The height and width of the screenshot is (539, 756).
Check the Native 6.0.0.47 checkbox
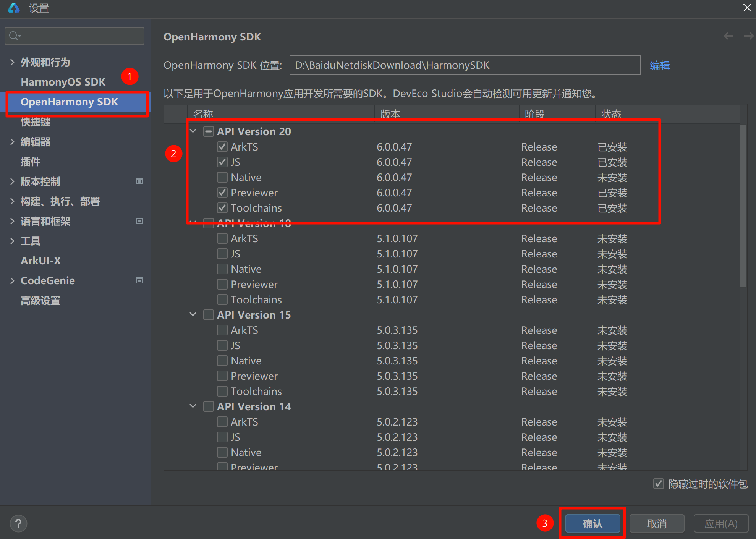(222, 177)
